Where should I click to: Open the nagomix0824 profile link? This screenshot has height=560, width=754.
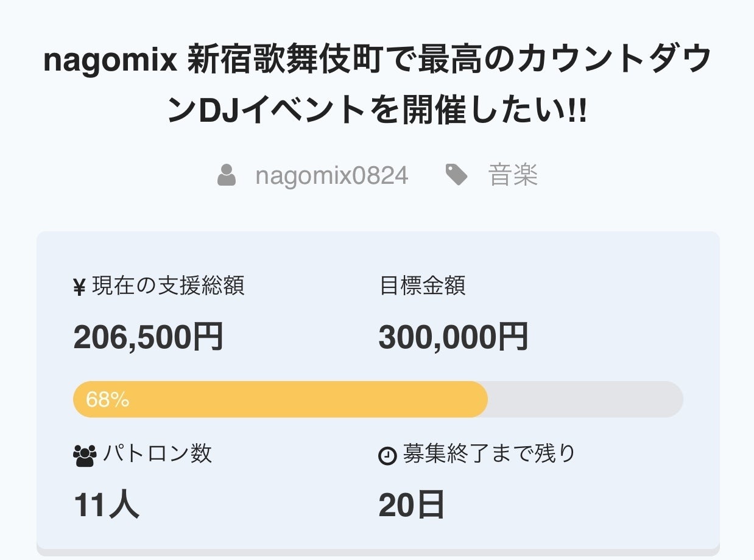point(331,176)
